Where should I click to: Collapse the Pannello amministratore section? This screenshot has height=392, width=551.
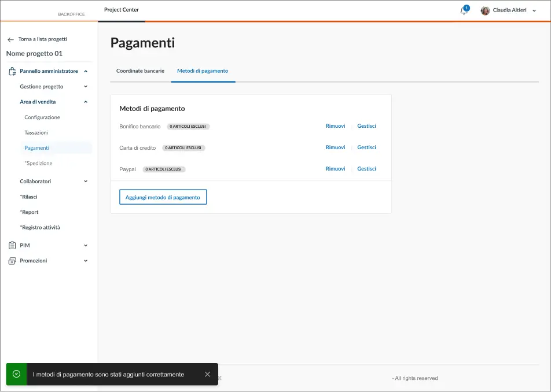[x=86, y=71]
